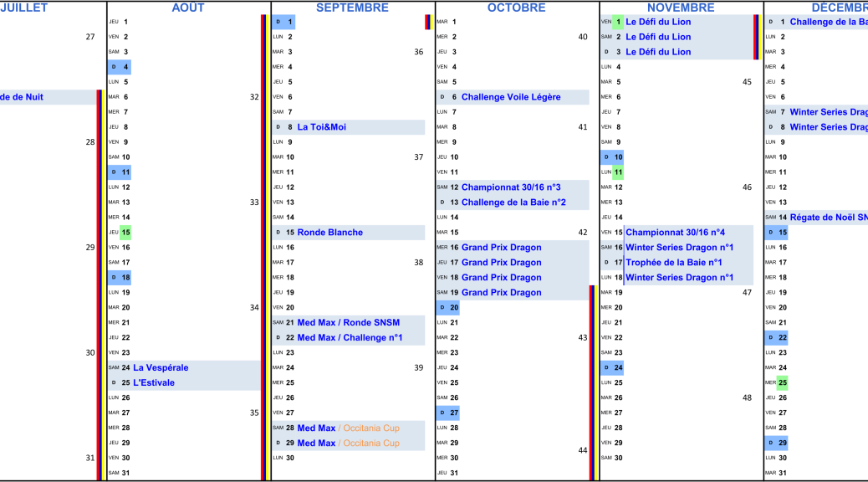Open Med Max / Challenge n°1 event
The image size is (868, 482).
point(350,338)
